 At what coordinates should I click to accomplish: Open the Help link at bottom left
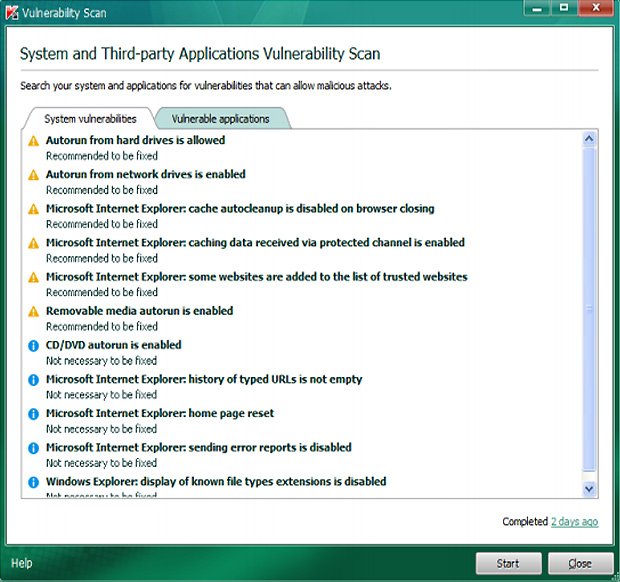[x=21, y=564]
